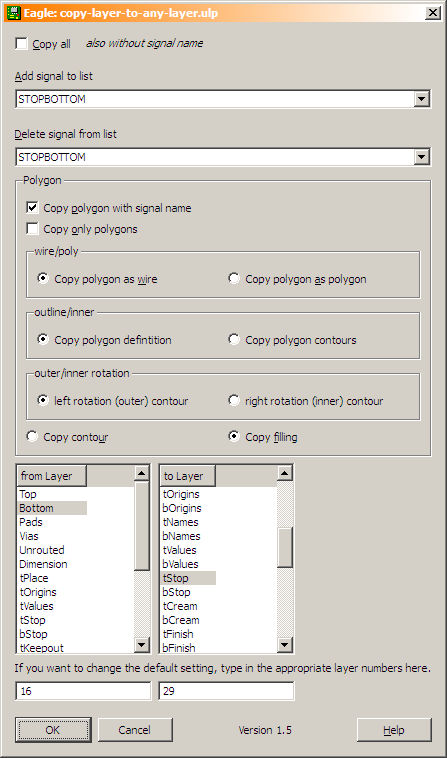Choose Copy polygon contours radio button

point(234,339)
